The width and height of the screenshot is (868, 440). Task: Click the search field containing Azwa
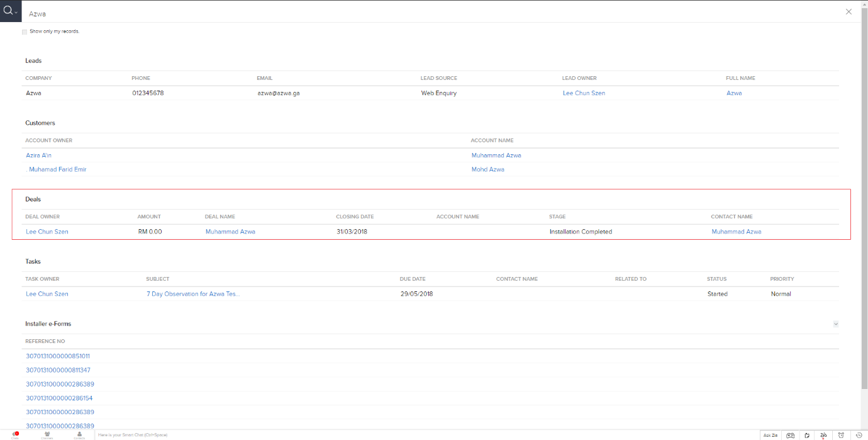pyautogui.click(x=377, y=13)
